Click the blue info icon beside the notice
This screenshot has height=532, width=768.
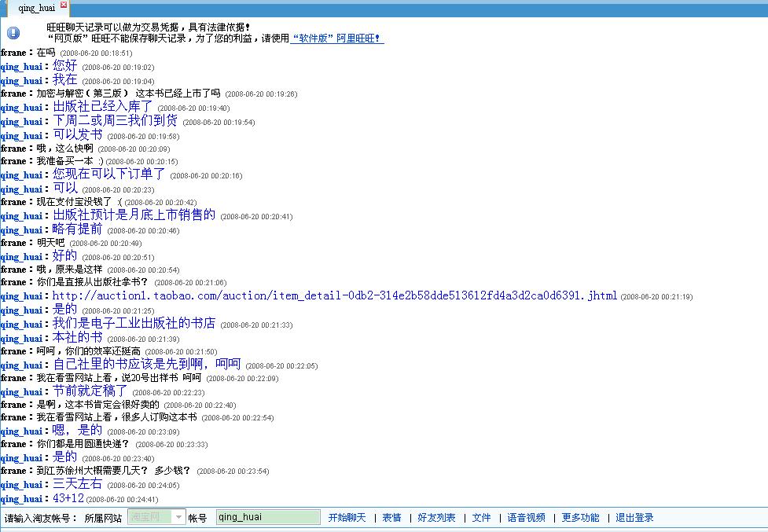13,33
